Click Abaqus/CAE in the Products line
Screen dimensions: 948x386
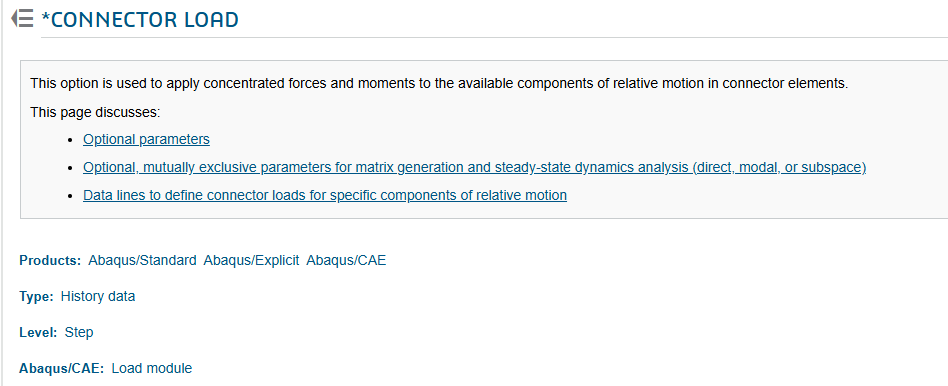[x=346, y=260]
